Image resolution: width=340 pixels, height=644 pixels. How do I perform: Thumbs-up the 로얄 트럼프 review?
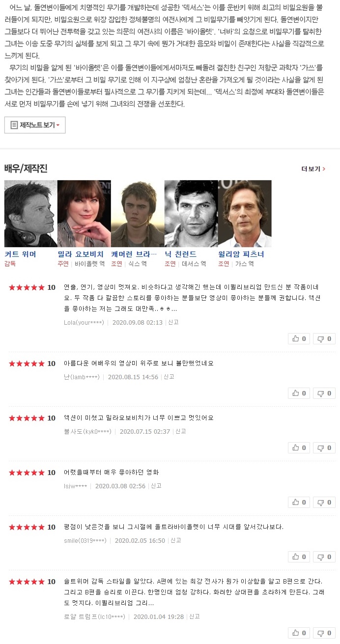click(x=299, y=633)
